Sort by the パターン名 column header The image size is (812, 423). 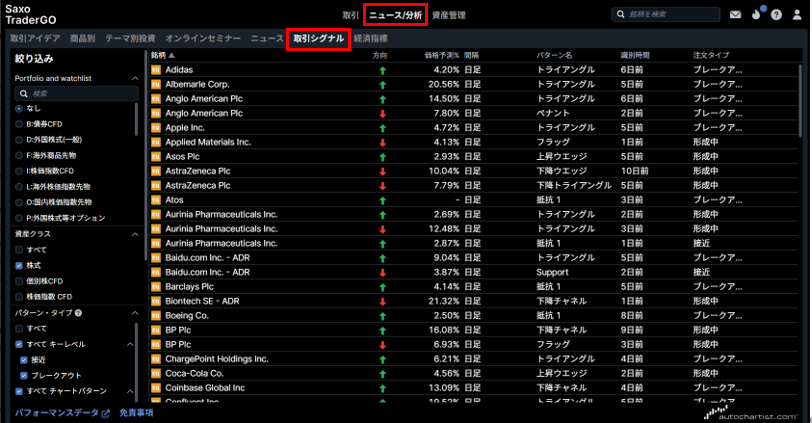pos(554,55)
